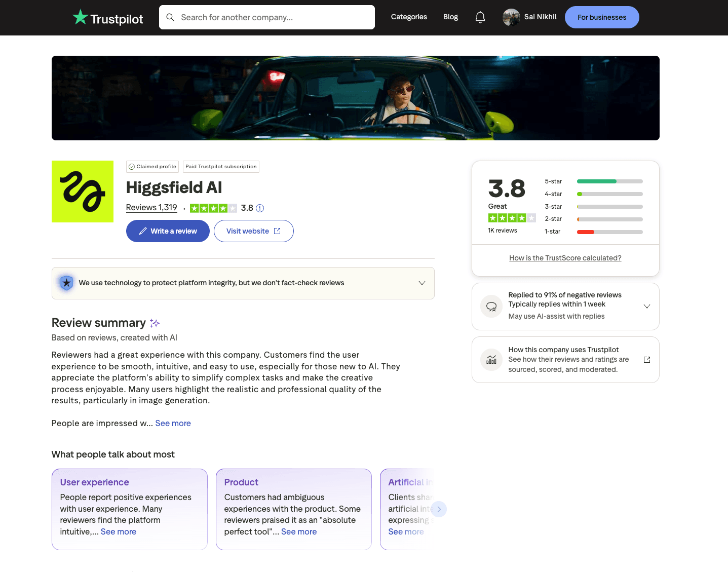728x572 pixels.
Task: Click the Sai Nikhil username
Action: point(540,17)
